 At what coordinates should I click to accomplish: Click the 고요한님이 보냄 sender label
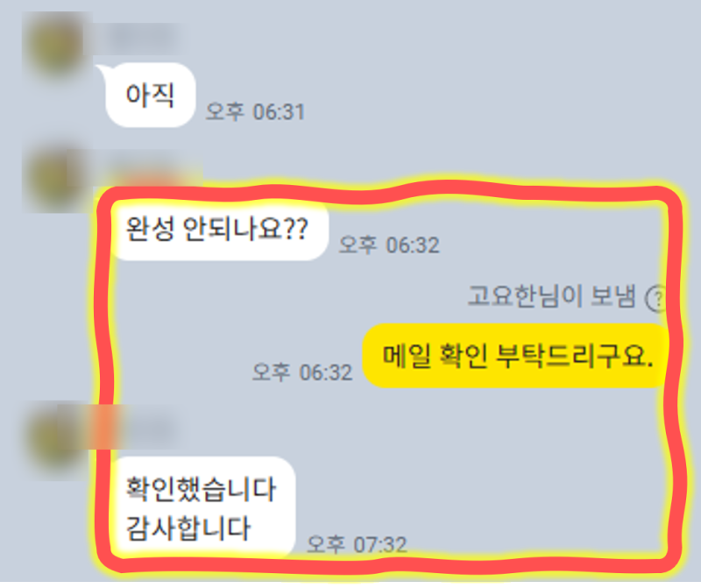pyautogui.click(x=551, y=296)
